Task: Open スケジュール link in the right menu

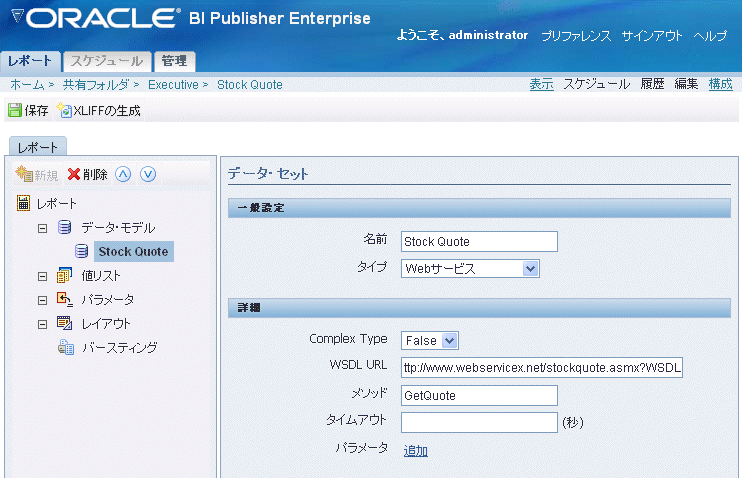Action: tap(597, 84)
